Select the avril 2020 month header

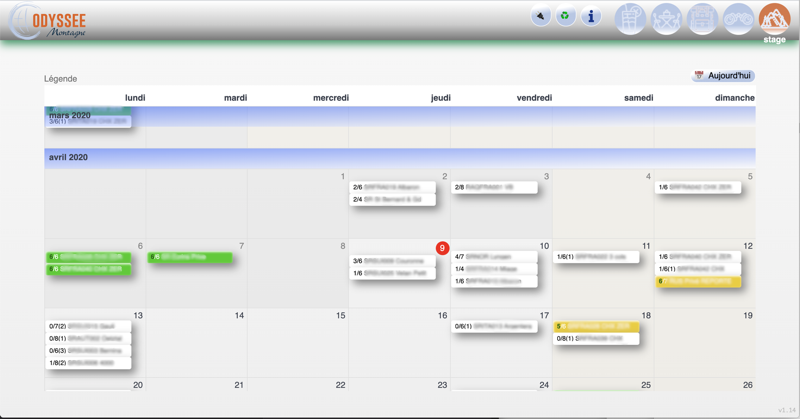click(x=68, y=157)
